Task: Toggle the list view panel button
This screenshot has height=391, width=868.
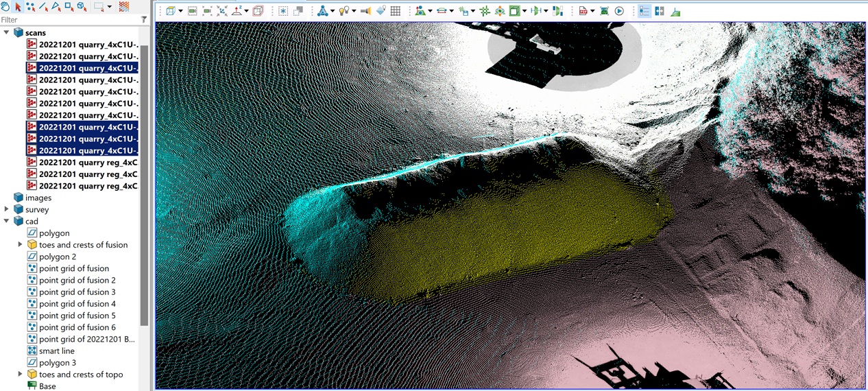Action: point(644,11)
